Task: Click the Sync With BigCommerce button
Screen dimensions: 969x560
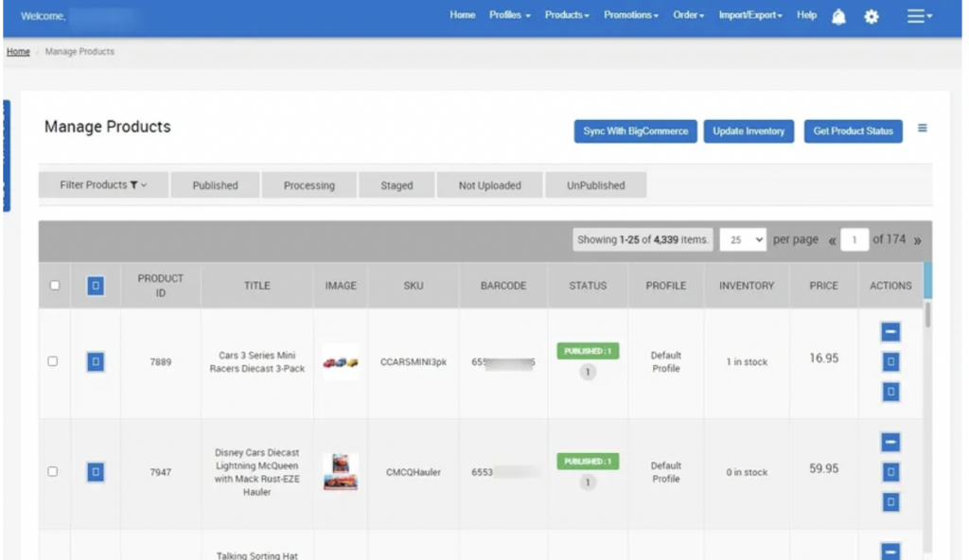Action: pos(635,131)
